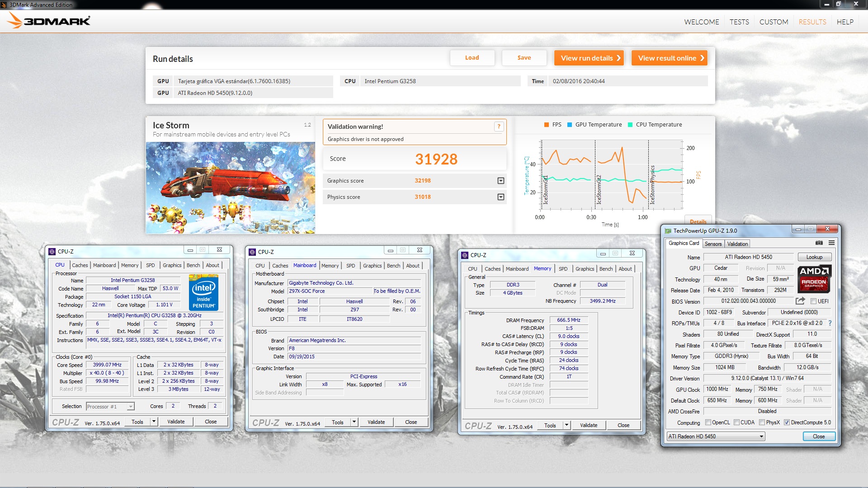
Task: Open the About tab in the CPU-Z Memory window
Action: pos(625,269)
